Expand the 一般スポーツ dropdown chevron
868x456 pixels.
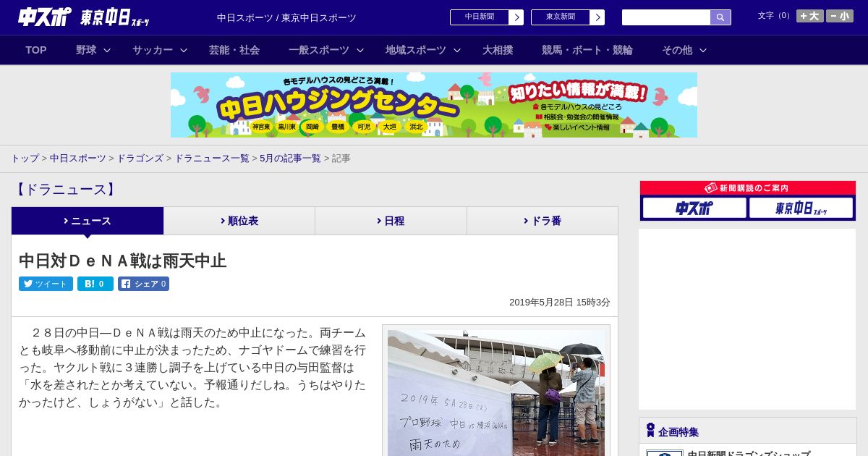point(360,50)
